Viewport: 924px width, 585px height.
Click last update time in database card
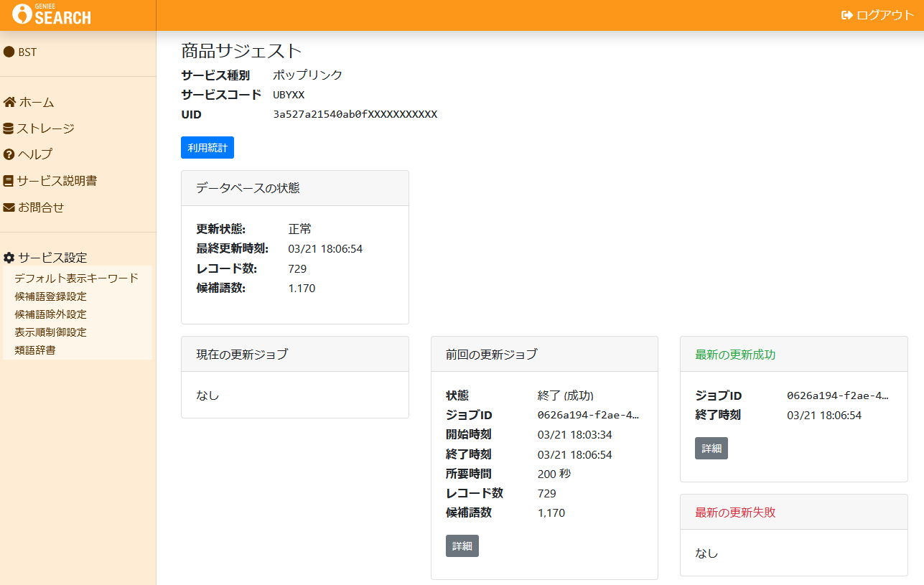tap(325, 249)
